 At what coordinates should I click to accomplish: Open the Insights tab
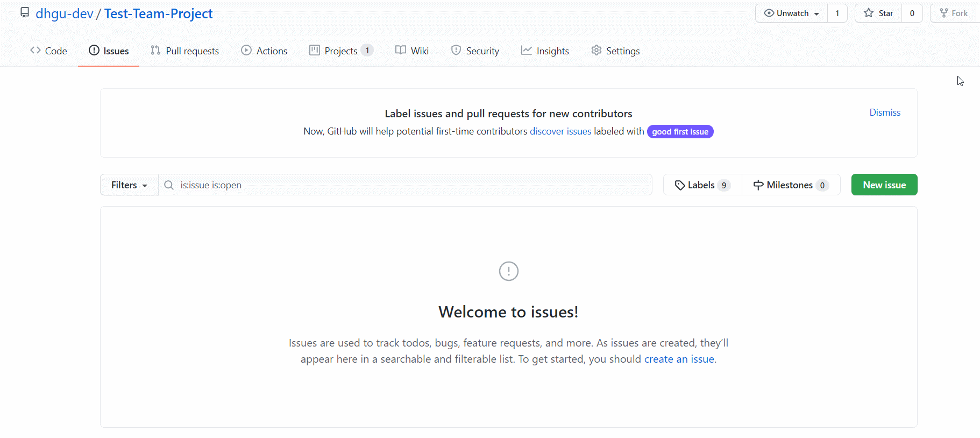pos(545,51)
